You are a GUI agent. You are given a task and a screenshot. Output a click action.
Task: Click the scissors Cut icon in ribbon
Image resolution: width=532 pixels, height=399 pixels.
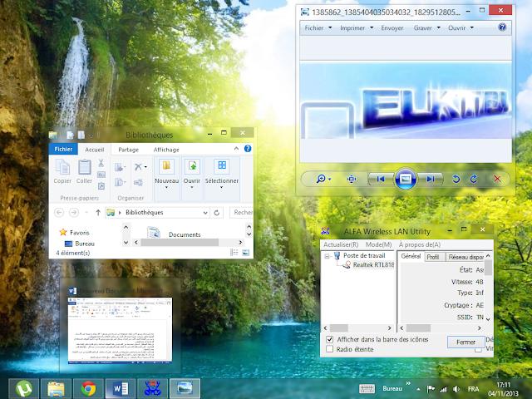point(101,163)
